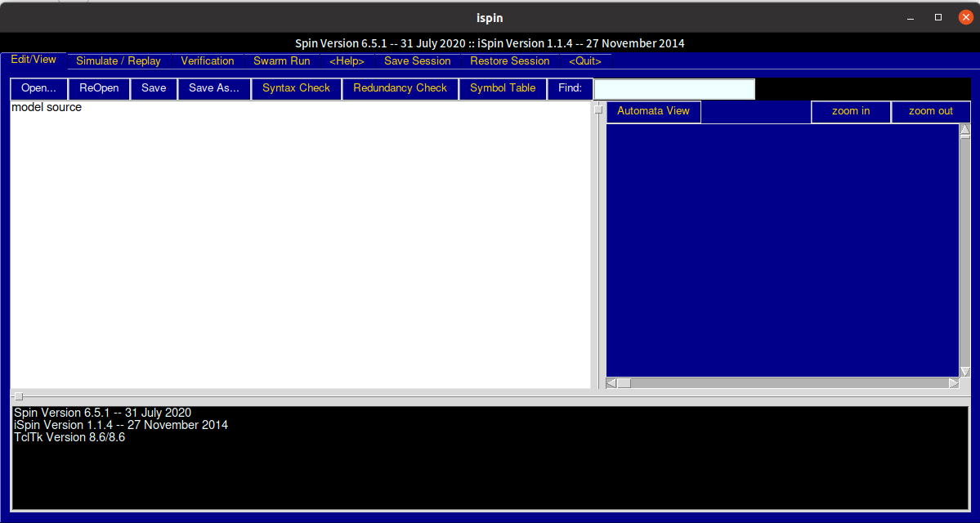Click the horizontal pane sash handle above log

[19, 397]
